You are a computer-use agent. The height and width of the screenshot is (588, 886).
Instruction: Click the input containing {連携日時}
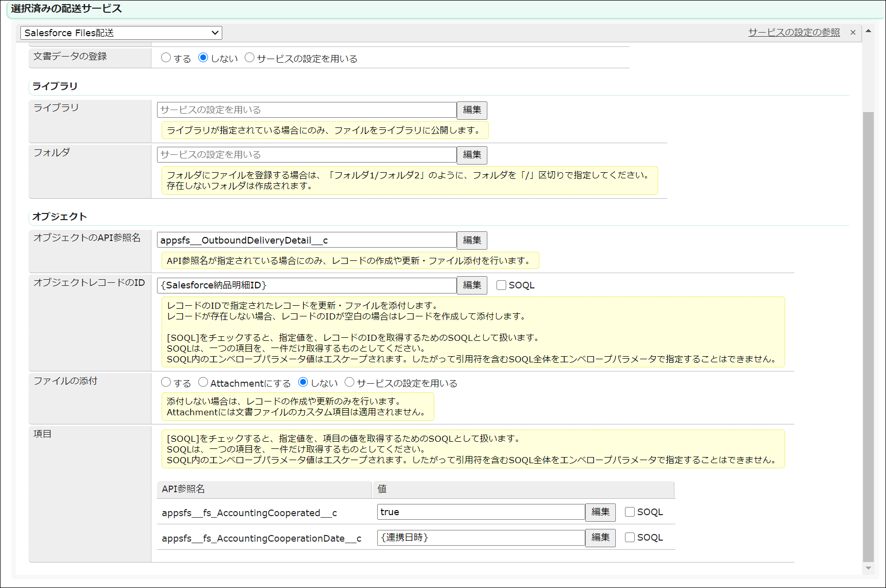coord(480,538)
